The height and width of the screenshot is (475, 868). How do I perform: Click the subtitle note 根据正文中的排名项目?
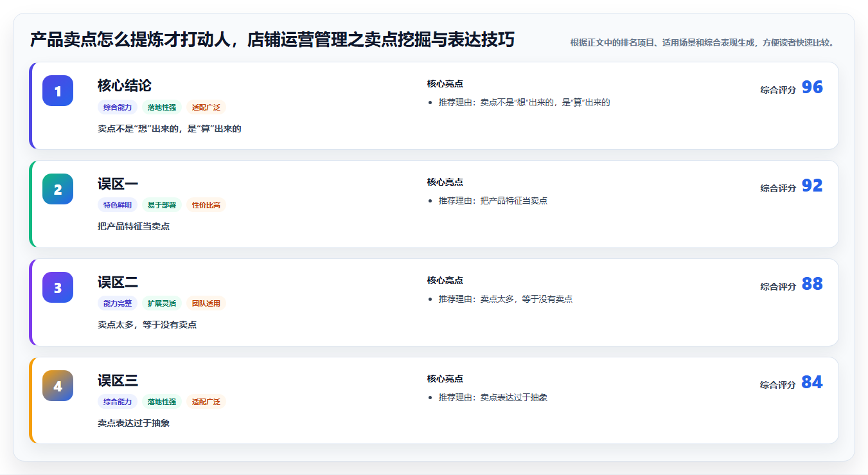point(702,42)
